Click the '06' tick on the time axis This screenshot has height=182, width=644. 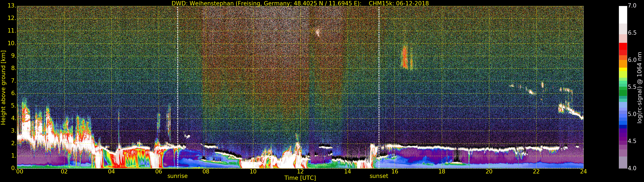coord(159,171)
